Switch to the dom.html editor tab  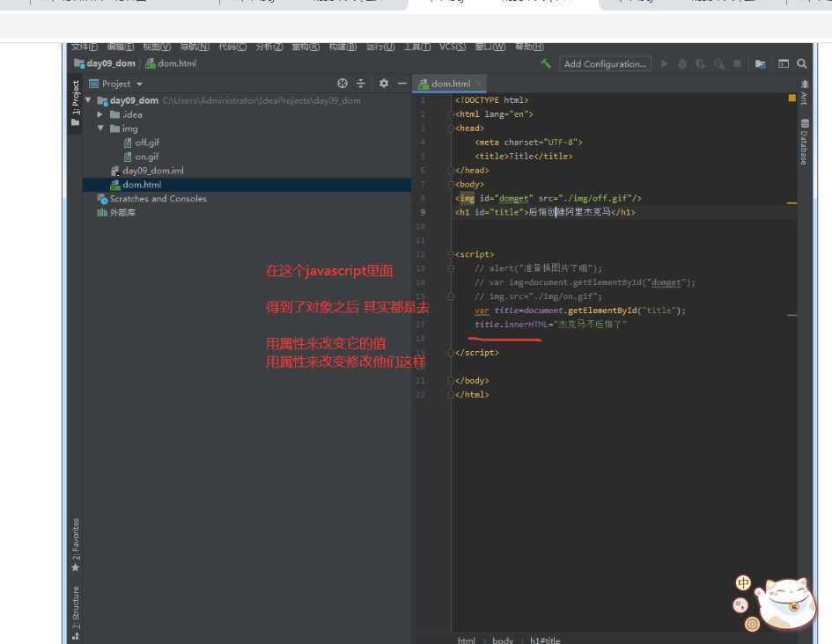point(451,84)
